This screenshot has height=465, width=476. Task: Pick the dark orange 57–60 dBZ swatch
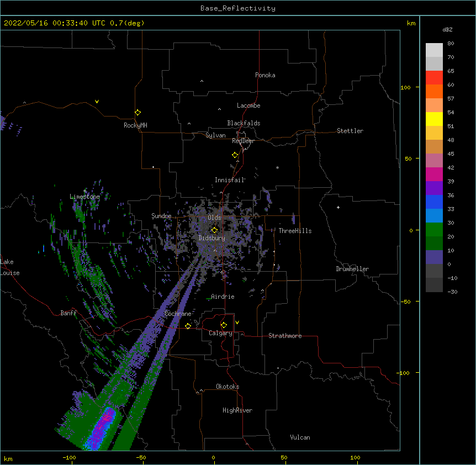pyautogui.click(x=434, y=91)
